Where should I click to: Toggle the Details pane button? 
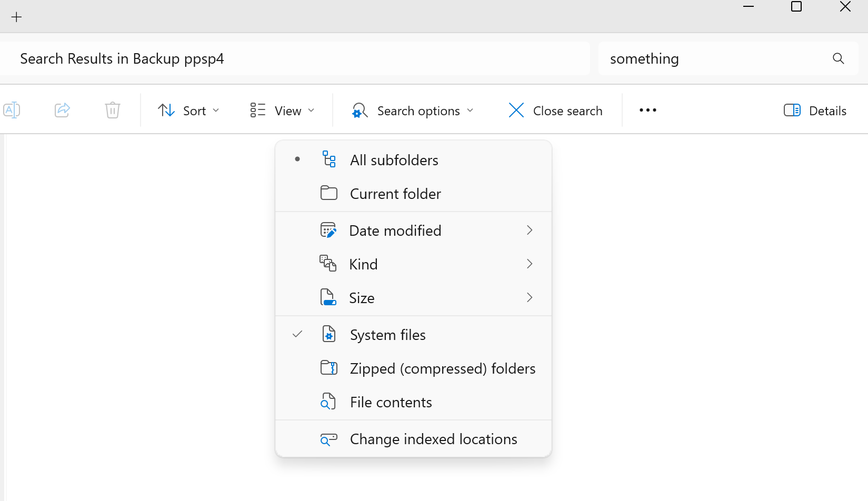(x=815, y=111)
